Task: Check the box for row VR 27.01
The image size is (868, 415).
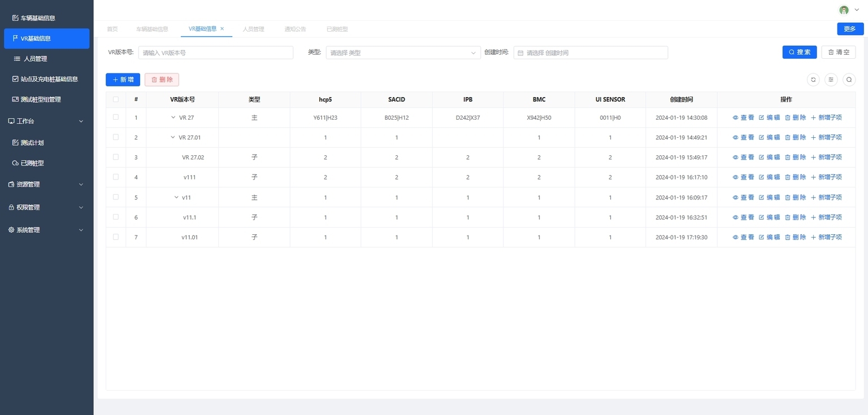Action: [116, 137]
